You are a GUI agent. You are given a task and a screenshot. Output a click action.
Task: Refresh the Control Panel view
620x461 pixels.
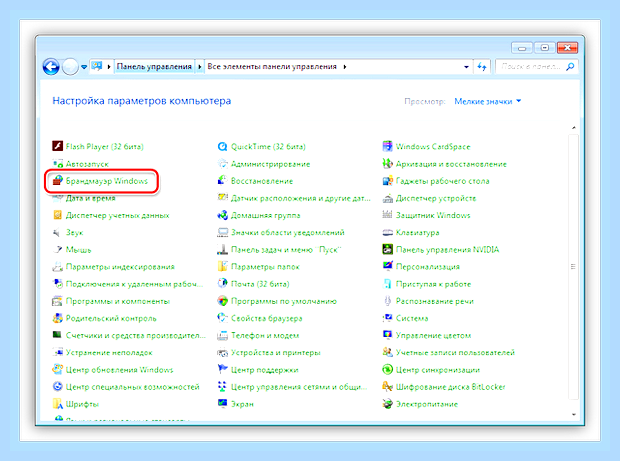click(482, 67)
